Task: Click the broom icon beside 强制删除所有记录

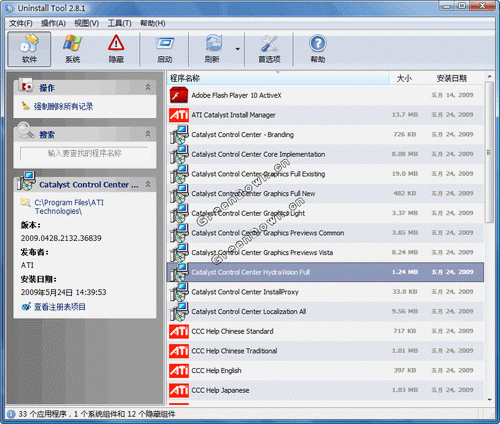Action: click(26, 106)
